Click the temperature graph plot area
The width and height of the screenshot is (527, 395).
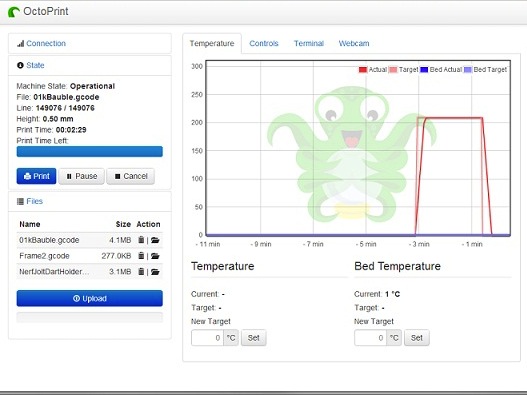pos(358,148)
